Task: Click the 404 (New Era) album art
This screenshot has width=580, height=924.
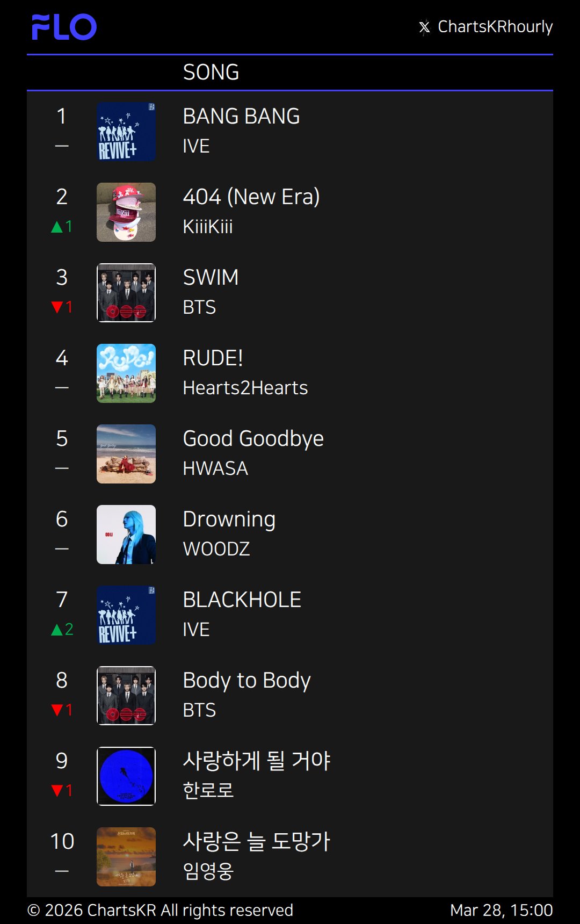Action: click(126, 212)
